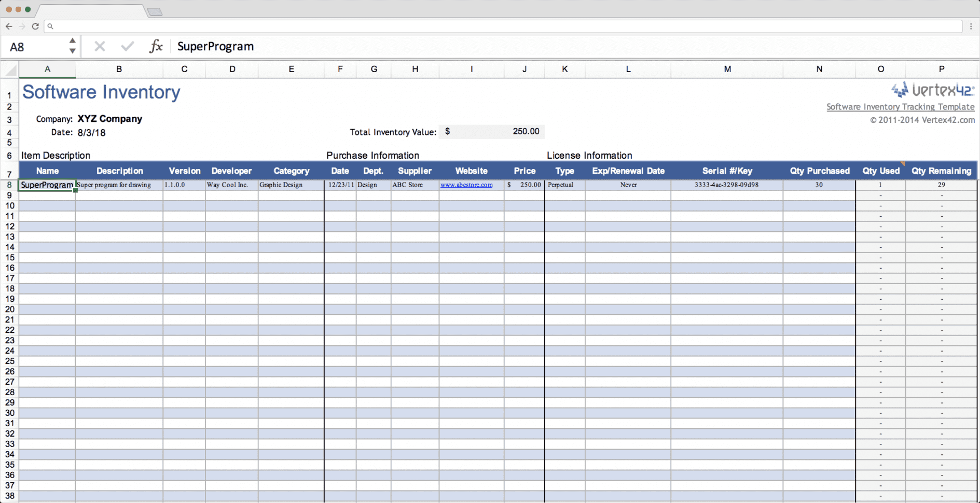Visit the www.abcstore.com hyperlink

point(466,185)
